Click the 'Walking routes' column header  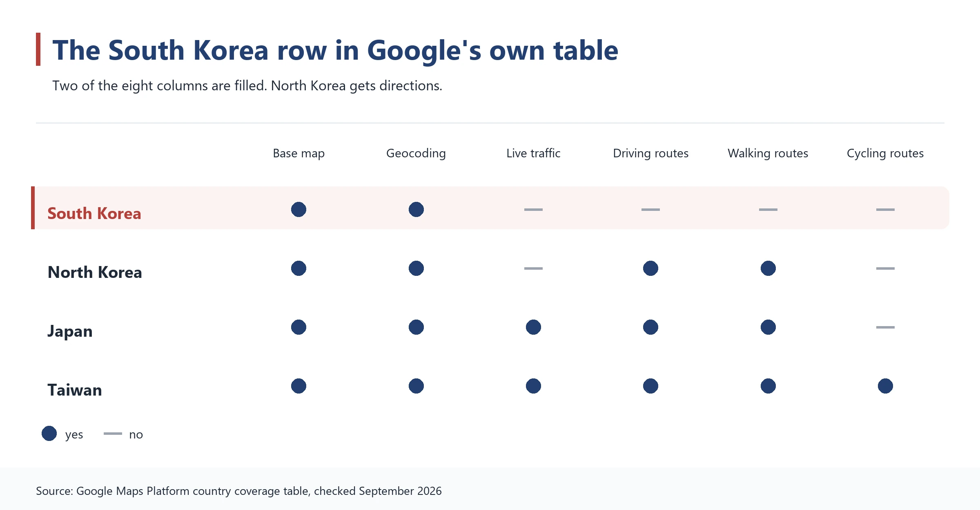[x=768, y=153]
